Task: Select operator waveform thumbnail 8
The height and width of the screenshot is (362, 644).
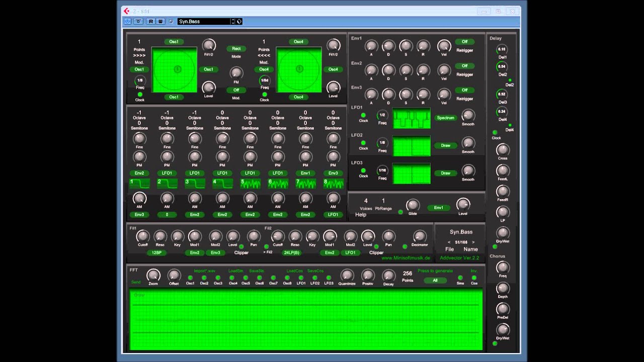Action: coord(333,184)
